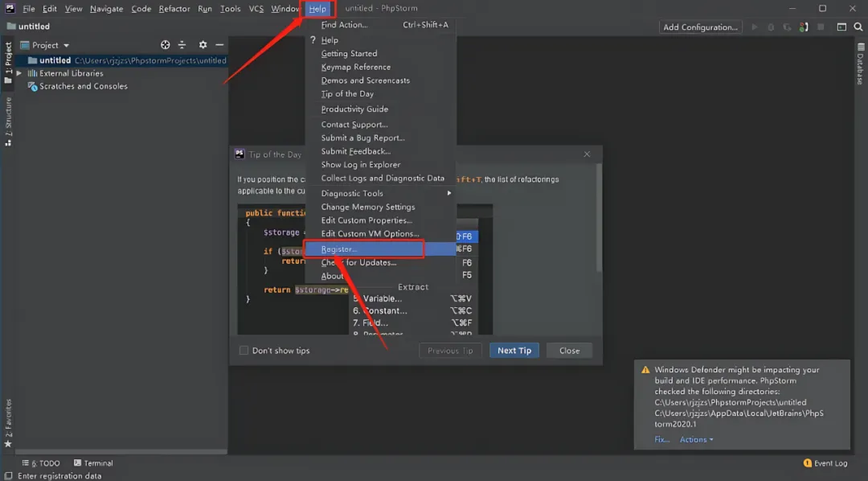Viewport: 868px width, 481px height.
Task: Click the Next Tip button
Action: (x=514, y=350)
